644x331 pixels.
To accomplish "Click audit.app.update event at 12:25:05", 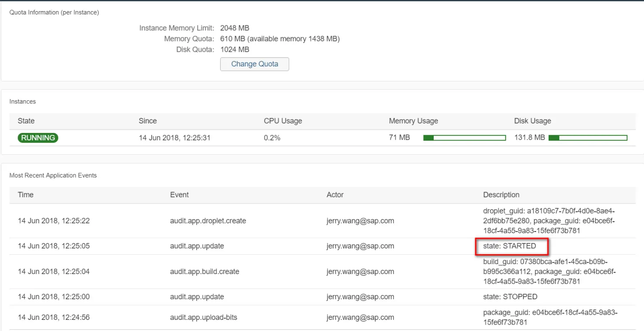I will [x=197, y=246].
